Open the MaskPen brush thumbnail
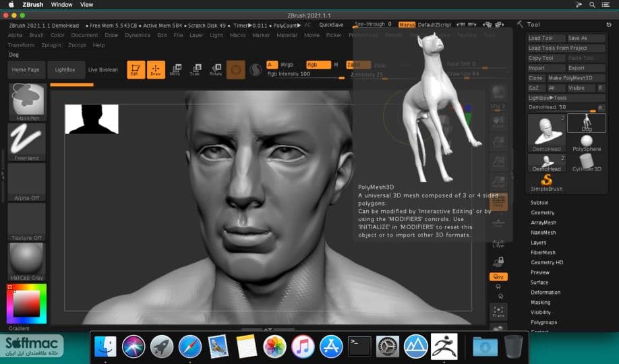The image size is (619, 364). pos(27,102)
